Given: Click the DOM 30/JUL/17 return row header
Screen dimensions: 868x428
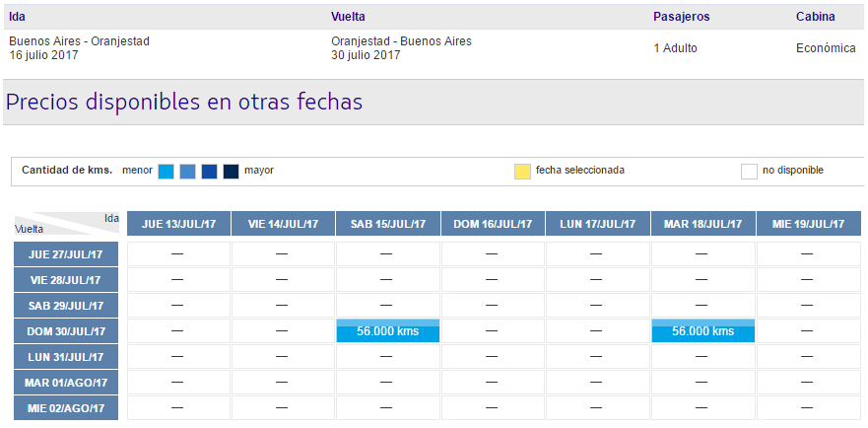Looking at the screenshot, I should [x=66, y=331].
